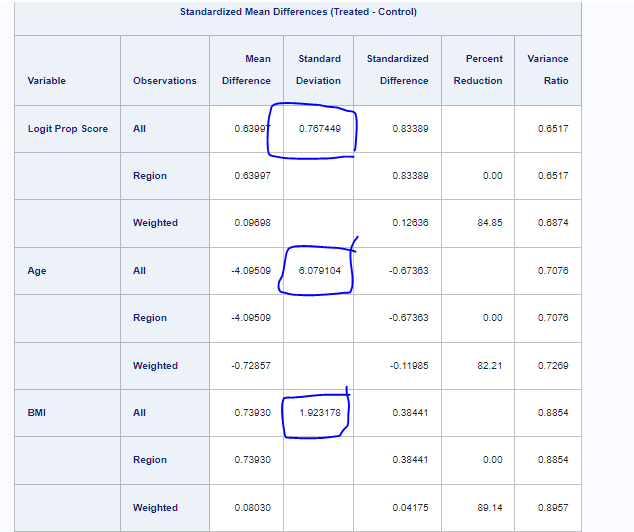Screen dimensions: 634x532
Task: Select the Variable column header
Action: coord(47,81)
